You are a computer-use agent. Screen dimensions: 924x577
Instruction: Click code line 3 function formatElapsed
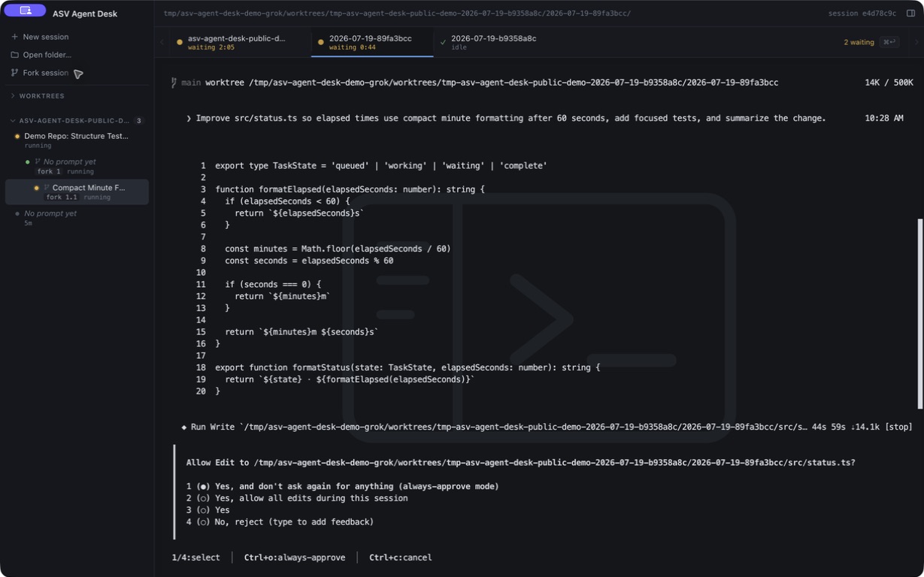pyautogui.click(x=350, y=189)
